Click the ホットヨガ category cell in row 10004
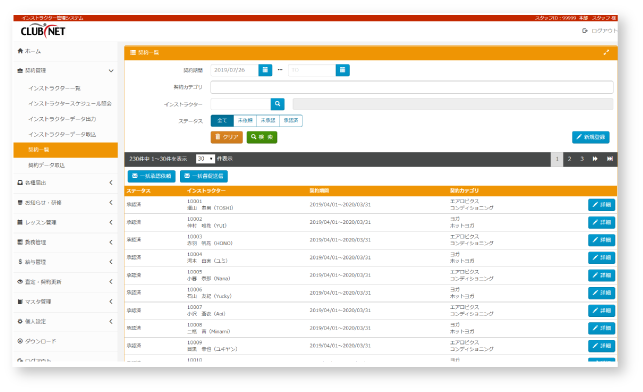 point(462,261)
